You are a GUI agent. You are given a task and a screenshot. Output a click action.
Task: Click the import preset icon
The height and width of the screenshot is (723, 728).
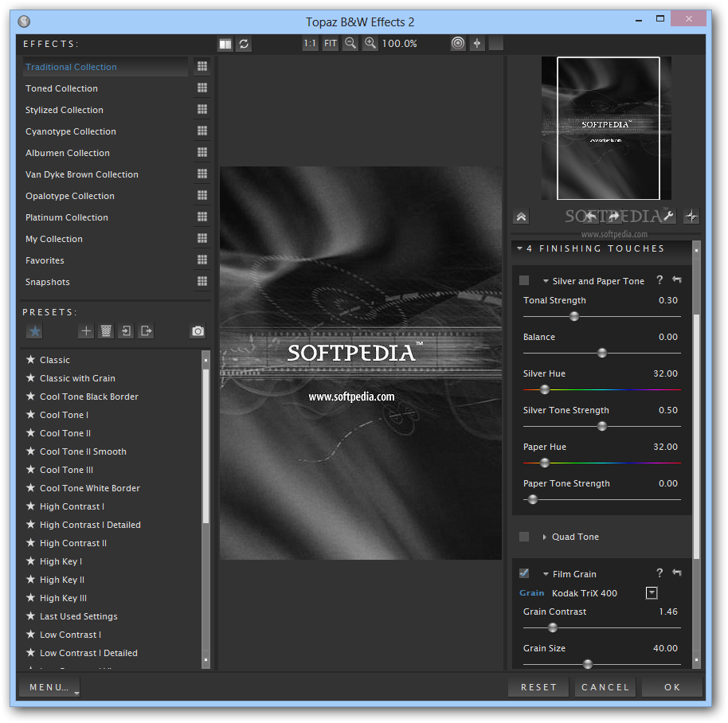(x=127, y=331)
